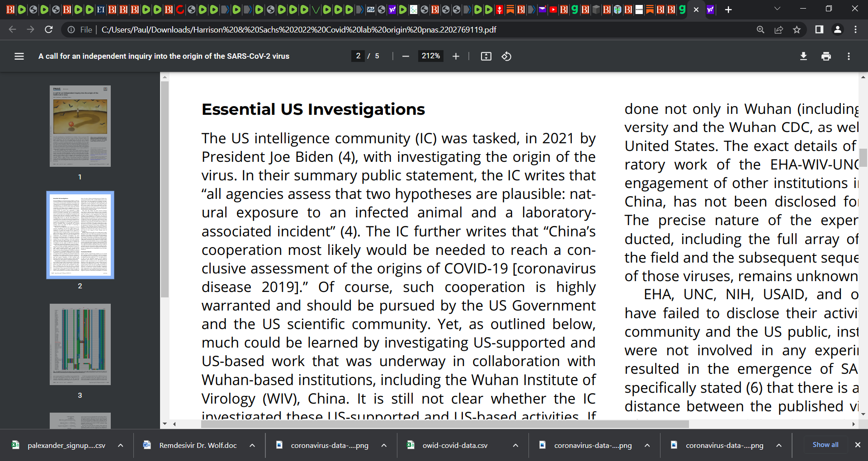Click right arrow of horizontal scrollbar
Viewport: 868px width, 461px height.
[853, 424]
